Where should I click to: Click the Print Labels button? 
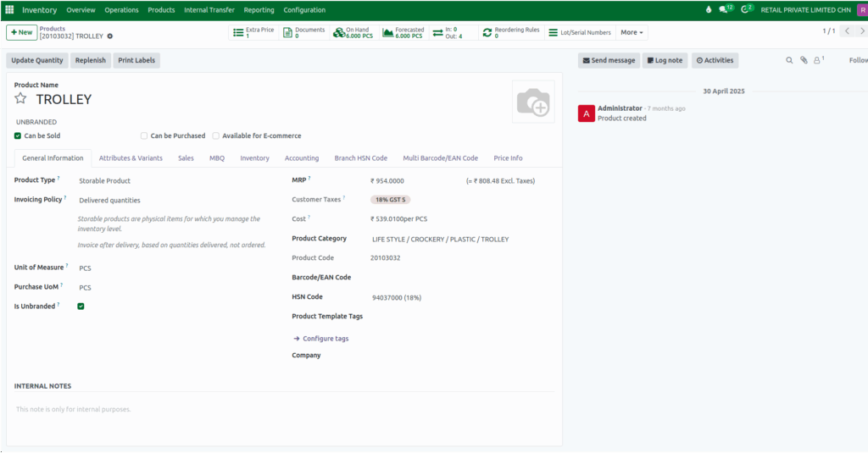click(x=136, y=60)
